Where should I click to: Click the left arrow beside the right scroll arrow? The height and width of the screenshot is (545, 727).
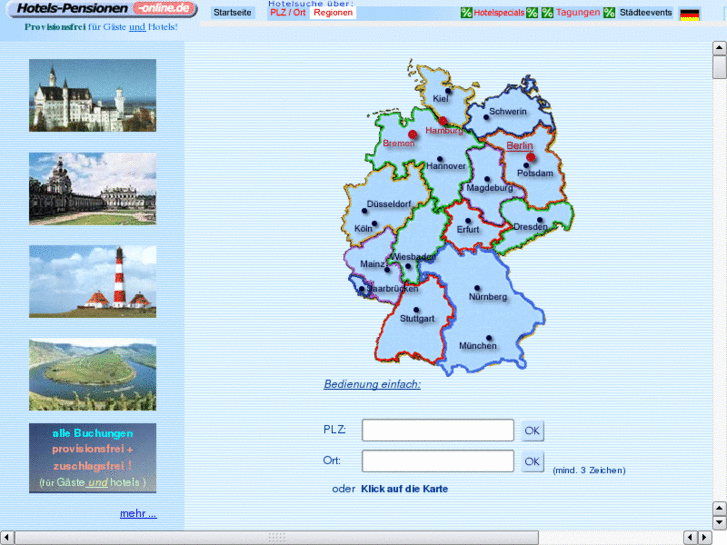pyautogui.click(x=691, y=537)
